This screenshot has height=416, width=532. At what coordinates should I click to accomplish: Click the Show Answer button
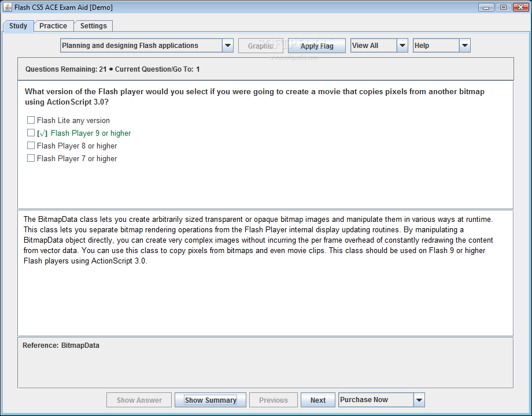[139, 400]
